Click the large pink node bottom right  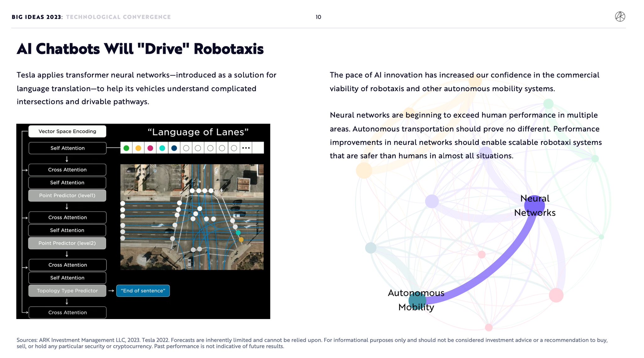(x=556, y=295)
